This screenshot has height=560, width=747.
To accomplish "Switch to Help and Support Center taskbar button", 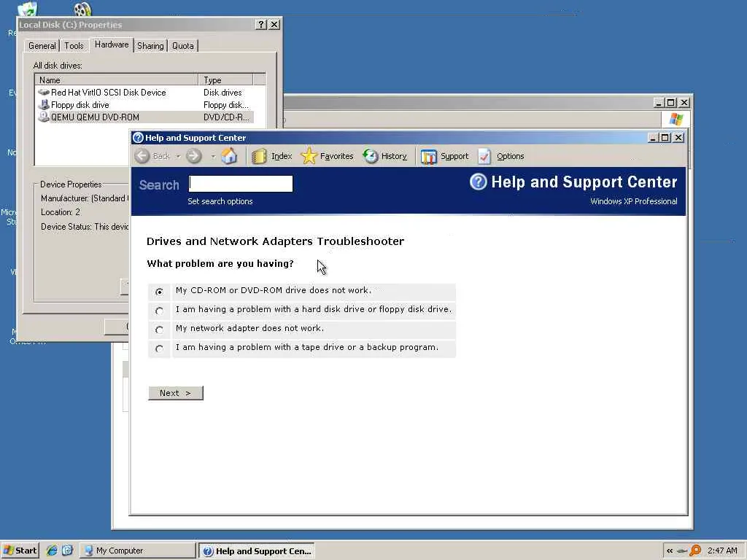I will (257, 551).
